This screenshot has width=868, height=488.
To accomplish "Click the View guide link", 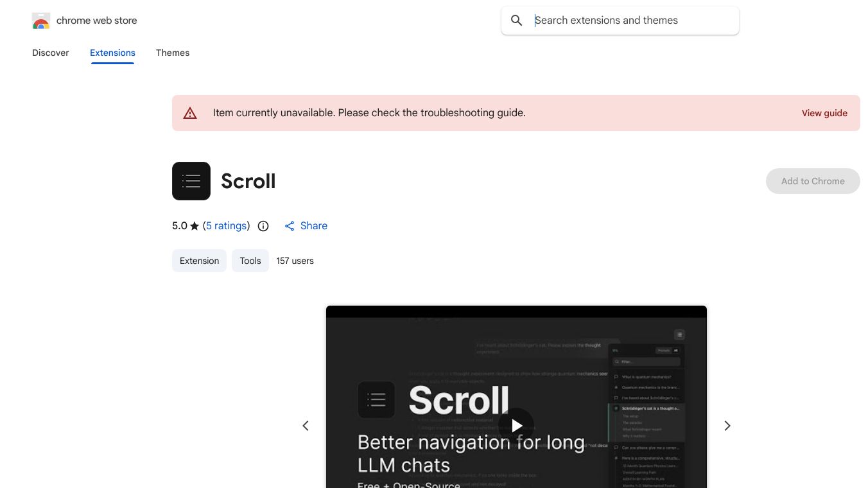I will 824,113.
